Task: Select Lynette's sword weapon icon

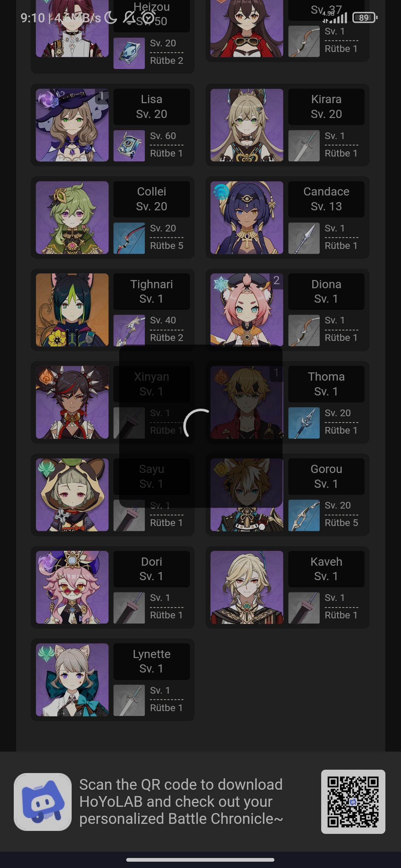Action: pos(129,700)
